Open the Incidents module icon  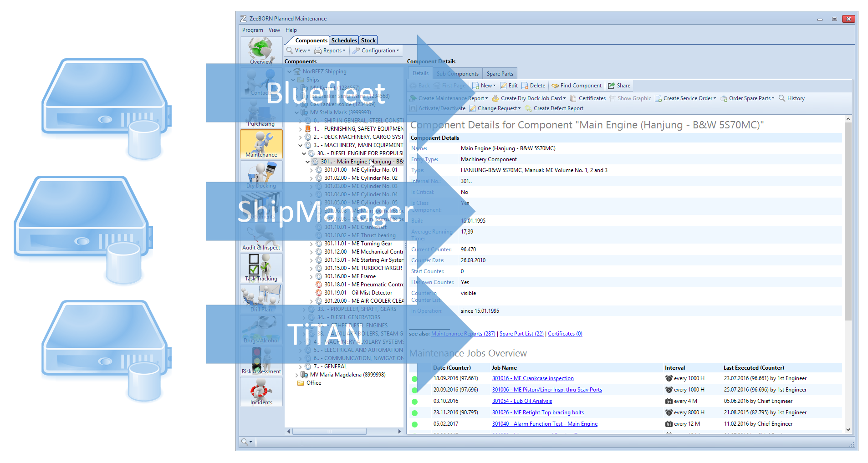[261, 392]
